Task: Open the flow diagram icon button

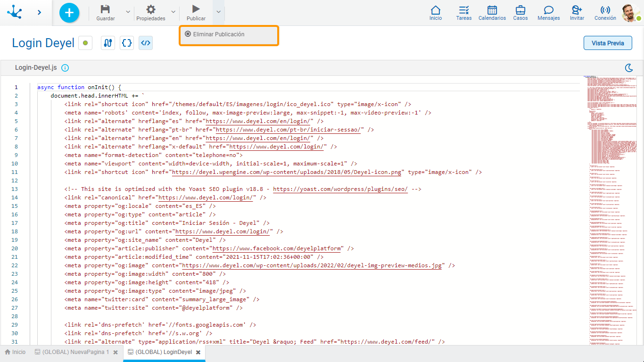Action: pyautogui.click(x=108, y=43)
